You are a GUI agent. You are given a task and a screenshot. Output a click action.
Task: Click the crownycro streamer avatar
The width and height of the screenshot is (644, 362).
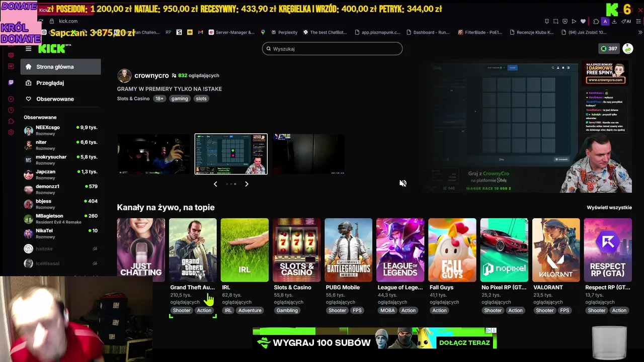pos(124,75)
